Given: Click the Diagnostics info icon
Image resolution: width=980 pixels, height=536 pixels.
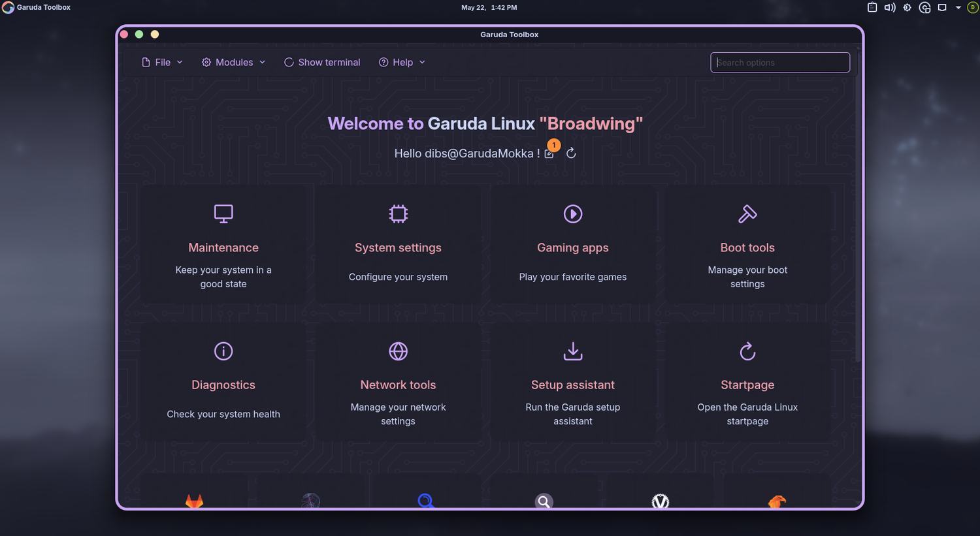Looking at the screenshot, I should click(223, 351).
